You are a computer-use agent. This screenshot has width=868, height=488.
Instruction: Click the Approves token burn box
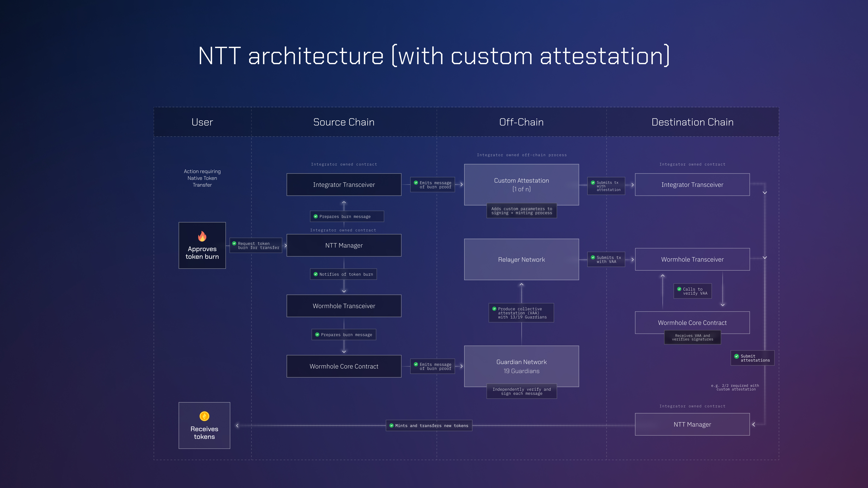click(202, 246)
